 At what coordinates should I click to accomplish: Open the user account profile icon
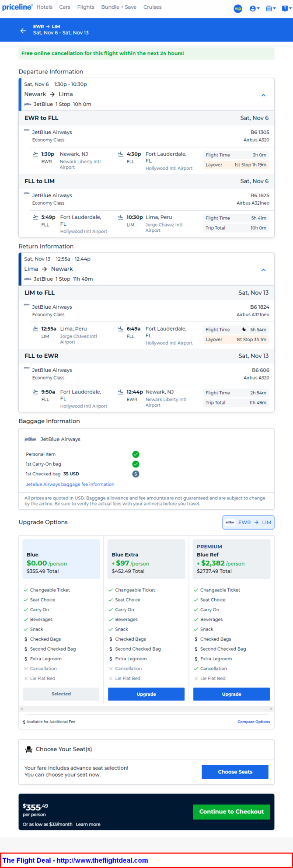(255, 8)
